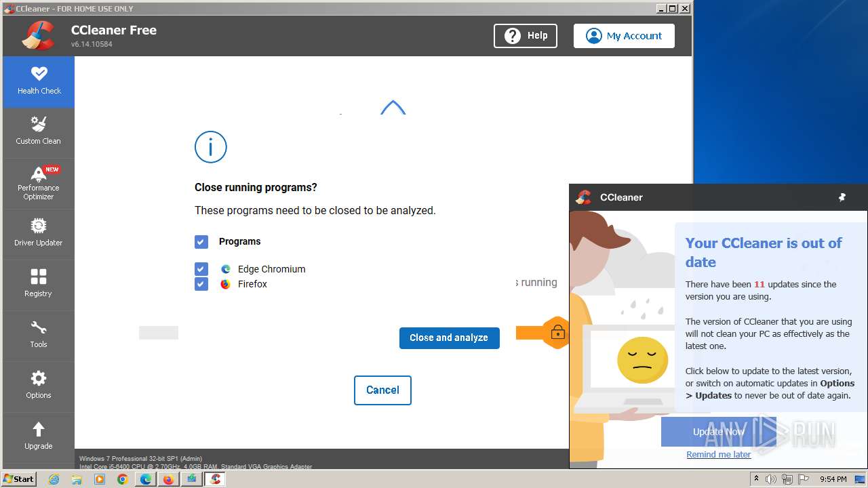
Task: Uncheck the Edge Chromium checkbox
Action: (201, 269)
